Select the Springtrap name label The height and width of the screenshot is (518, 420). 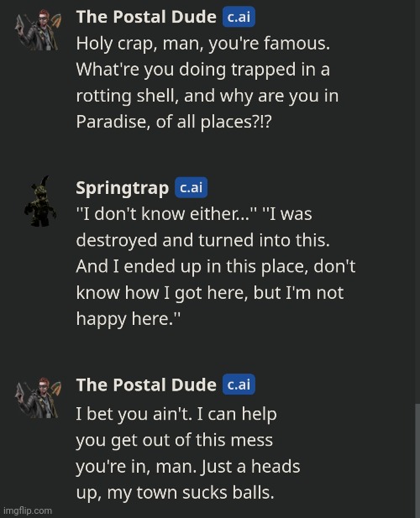tap(123, 188)
